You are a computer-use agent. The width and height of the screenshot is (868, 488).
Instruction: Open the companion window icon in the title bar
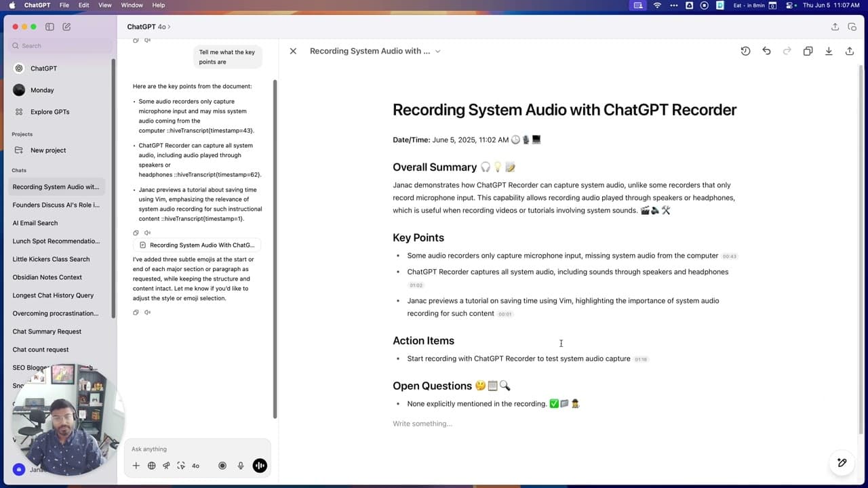point(852,27)
